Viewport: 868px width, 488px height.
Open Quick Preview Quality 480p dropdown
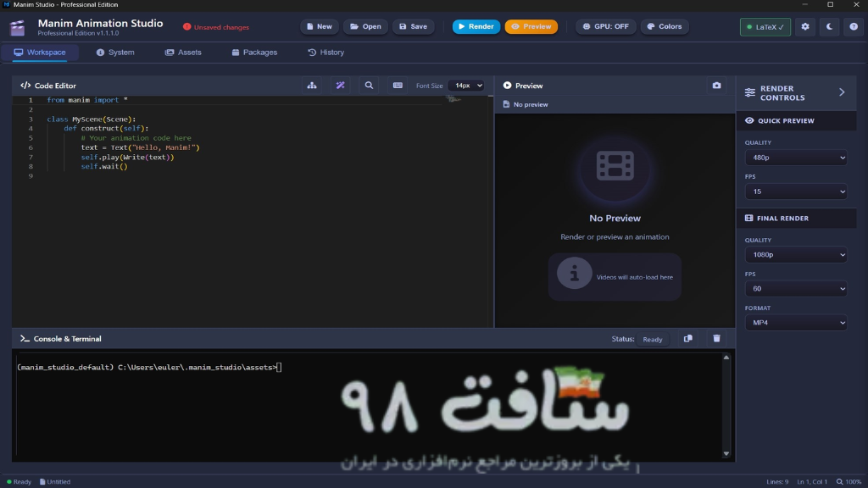795,158
